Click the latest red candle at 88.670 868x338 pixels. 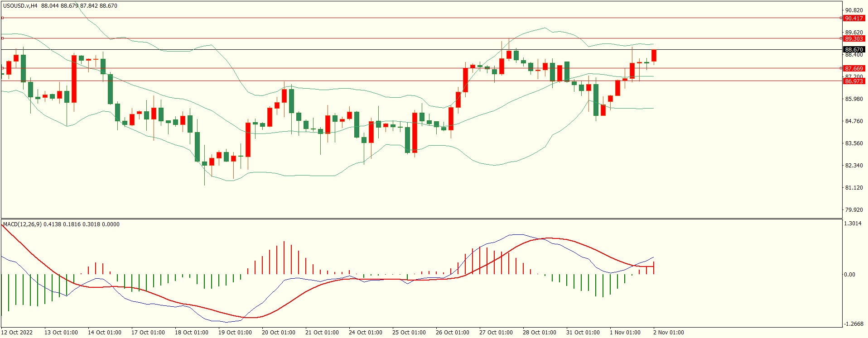(654, 56)
